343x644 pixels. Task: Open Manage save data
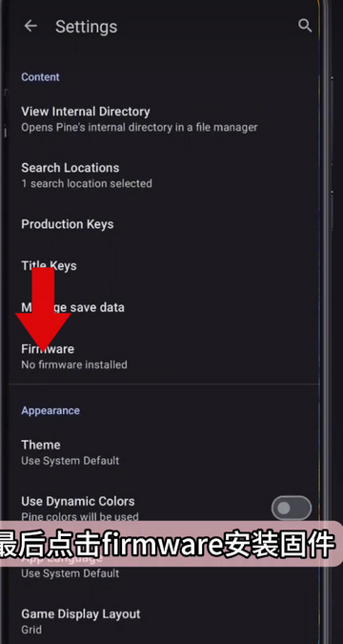[164, 307]
